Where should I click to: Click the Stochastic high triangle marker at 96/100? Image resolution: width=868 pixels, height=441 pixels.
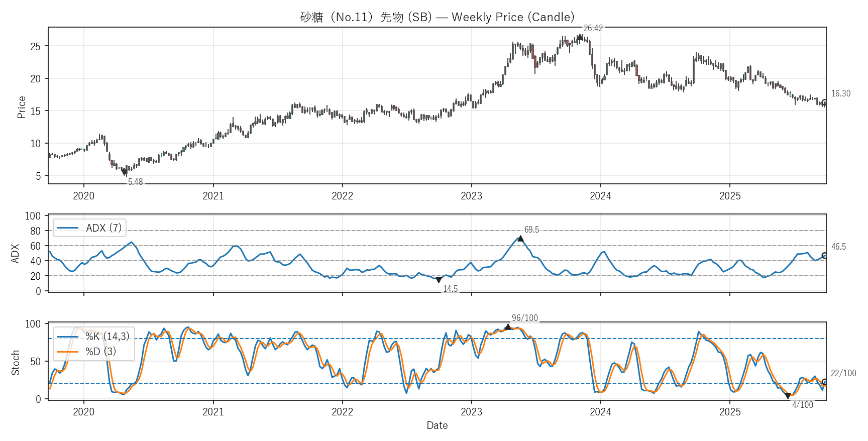508,327
